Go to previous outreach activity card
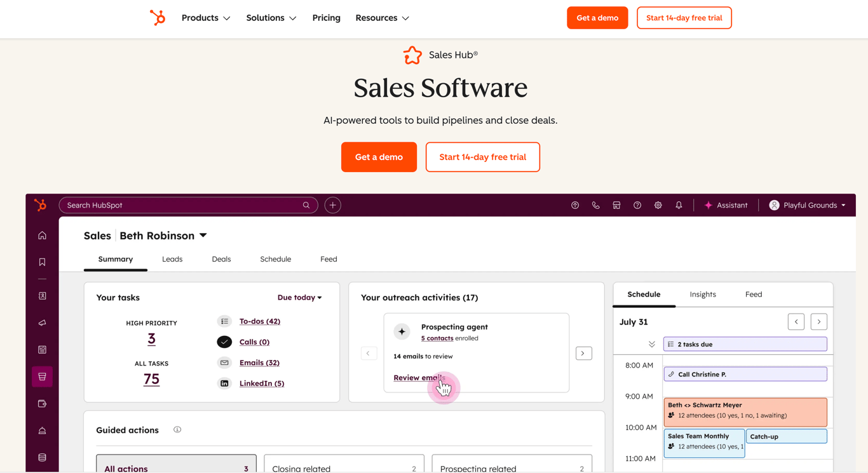 (x=369, y=353)
